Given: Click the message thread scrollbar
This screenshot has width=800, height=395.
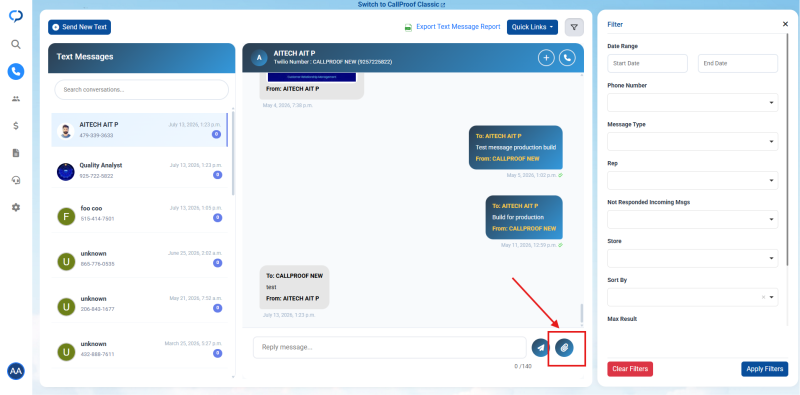Looking at the screenshot, I should 581,313.
